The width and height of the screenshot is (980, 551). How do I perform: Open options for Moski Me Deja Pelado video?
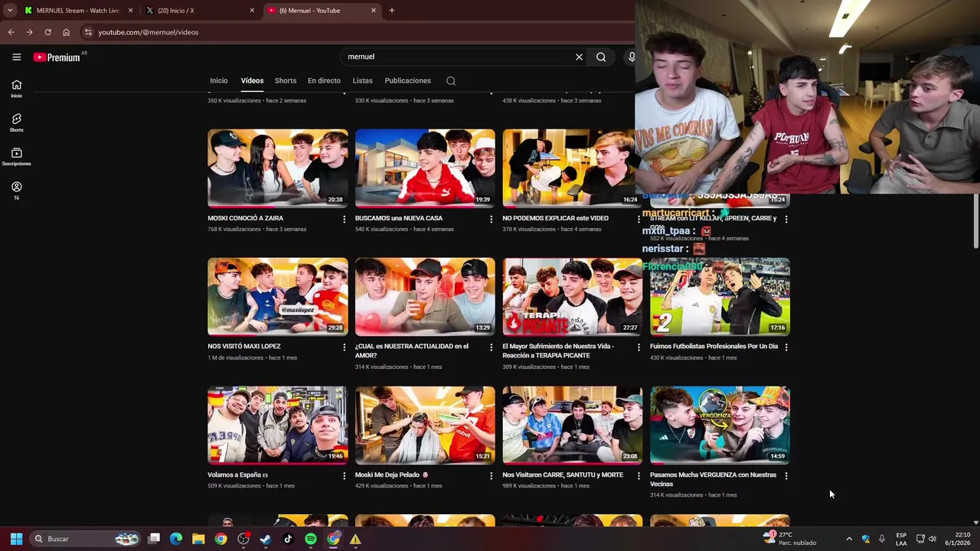tap(491, 475)
